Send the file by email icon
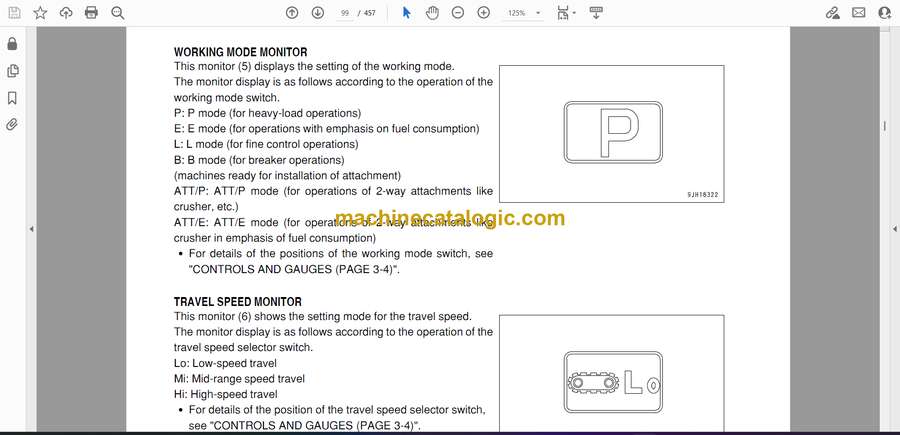Screen dimensions: 900x435 pos(859,13)
